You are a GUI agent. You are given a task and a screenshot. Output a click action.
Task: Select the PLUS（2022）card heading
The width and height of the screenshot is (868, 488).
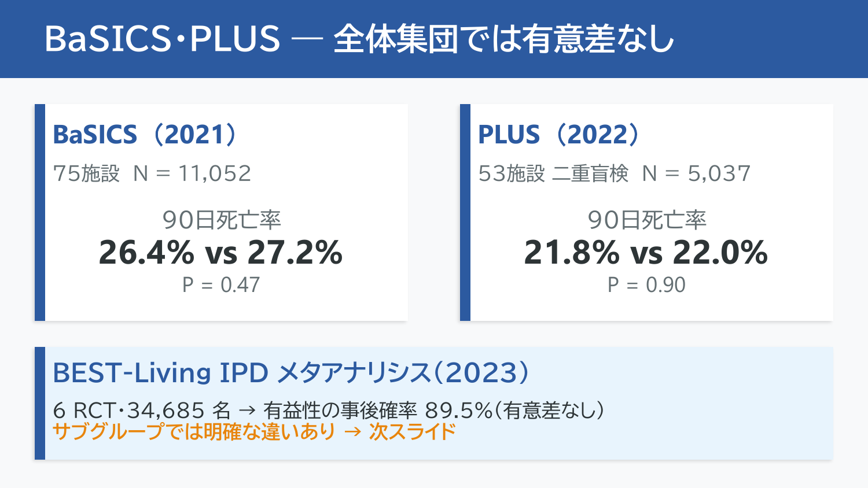(559, 134)
